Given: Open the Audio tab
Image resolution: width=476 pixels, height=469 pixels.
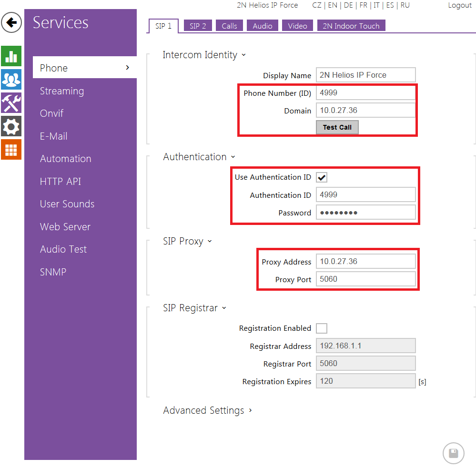Looking at the screenshot, I should [263, 26].
